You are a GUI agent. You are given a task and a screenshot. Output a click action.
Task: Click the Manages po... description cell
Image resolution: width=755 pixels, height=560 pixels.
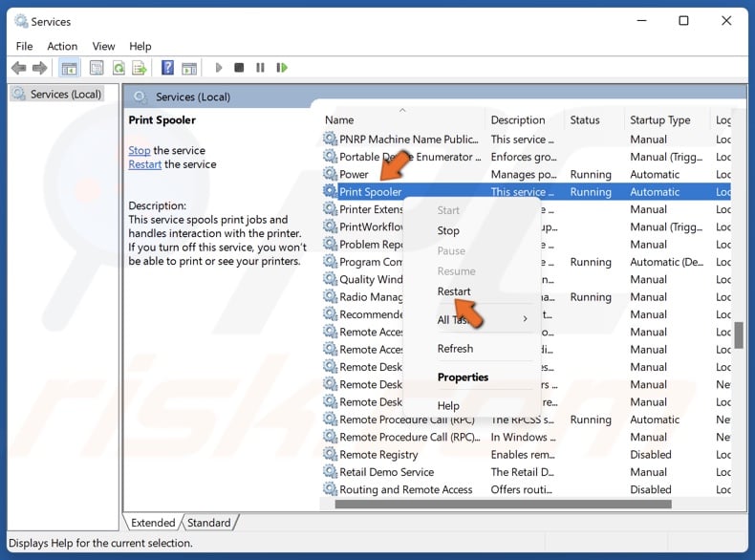pos(524,174)
